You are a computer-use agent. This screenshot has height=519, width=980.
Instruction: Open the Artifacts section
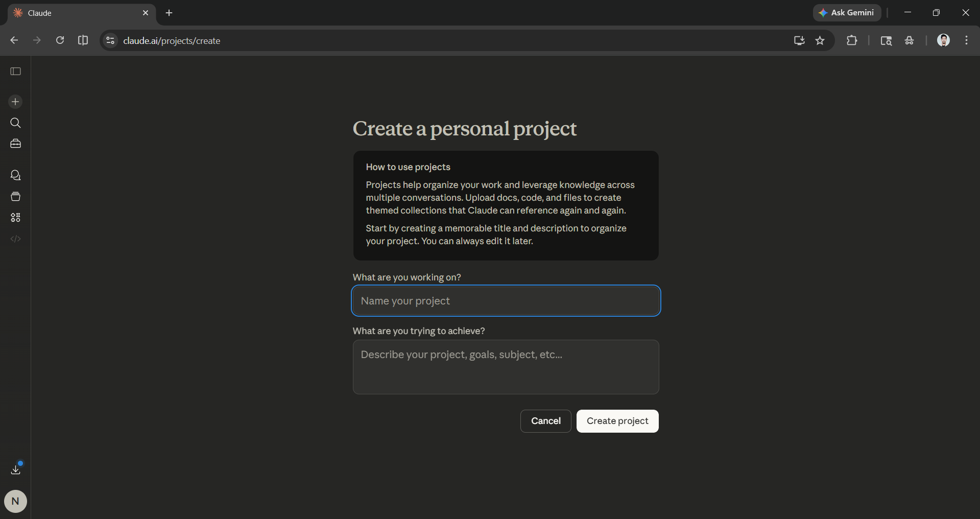tap(15, 217)
